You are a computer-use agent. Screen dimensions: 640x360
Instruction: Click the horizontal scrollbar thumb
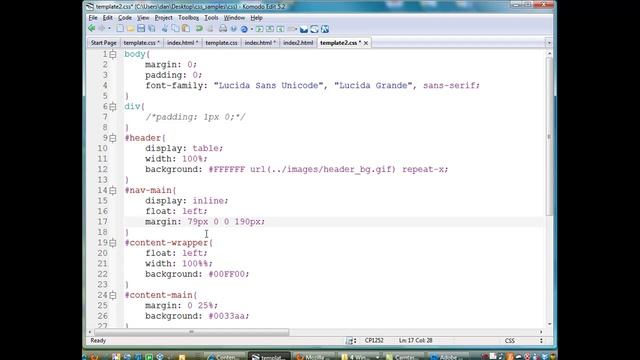[x=192, y=332]
